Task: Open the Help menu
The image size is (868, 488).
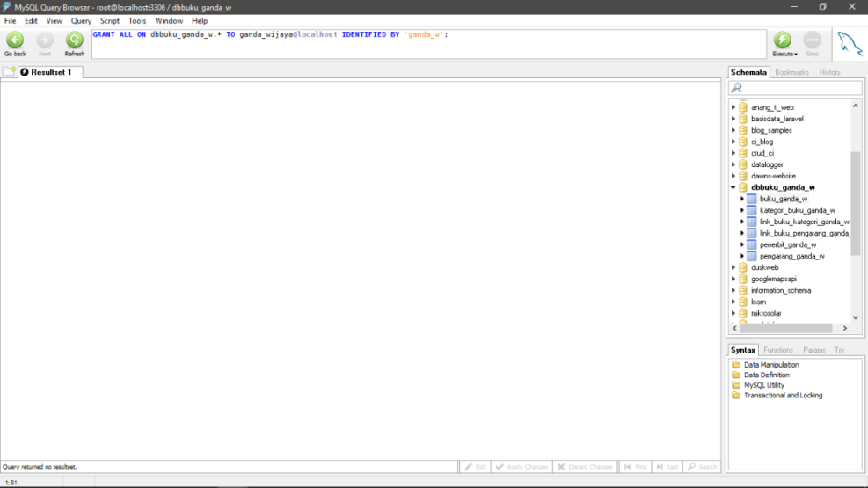Action: pos(200,21)
